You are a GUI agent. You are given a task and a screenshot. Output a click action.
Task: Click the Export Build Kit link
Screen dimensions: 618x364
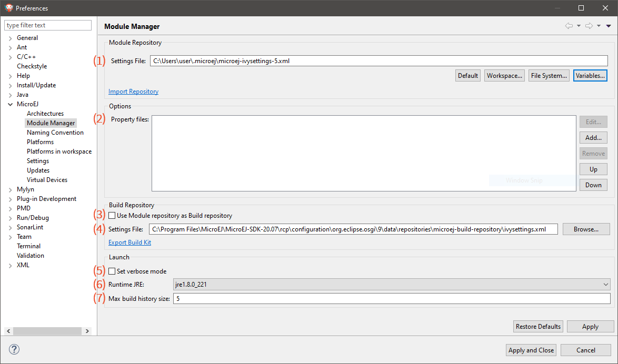129,242
